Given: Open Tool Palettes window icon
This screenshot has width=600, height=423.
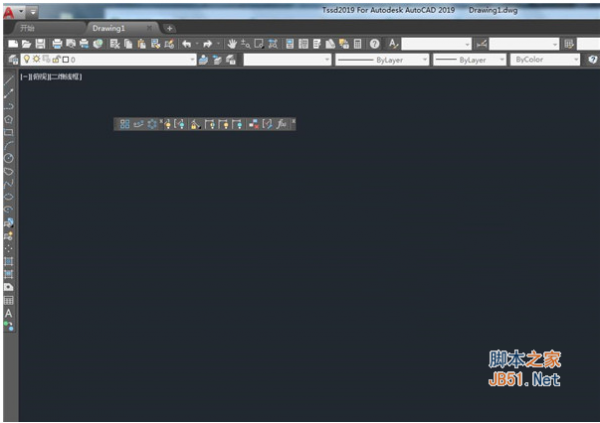Looking at the screenshot, I should tap(317, 44).
